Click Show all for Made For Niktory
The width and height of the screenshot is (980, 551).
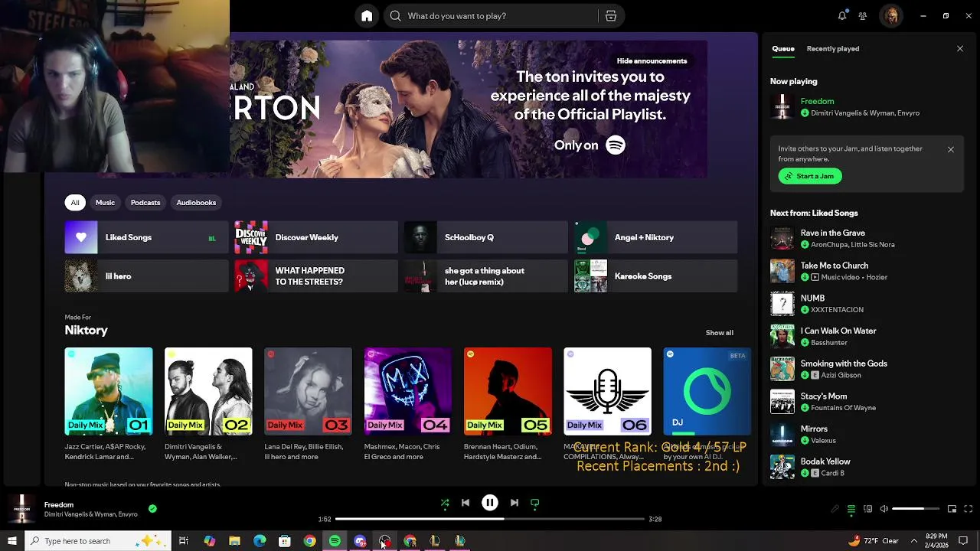click(720, 333)
